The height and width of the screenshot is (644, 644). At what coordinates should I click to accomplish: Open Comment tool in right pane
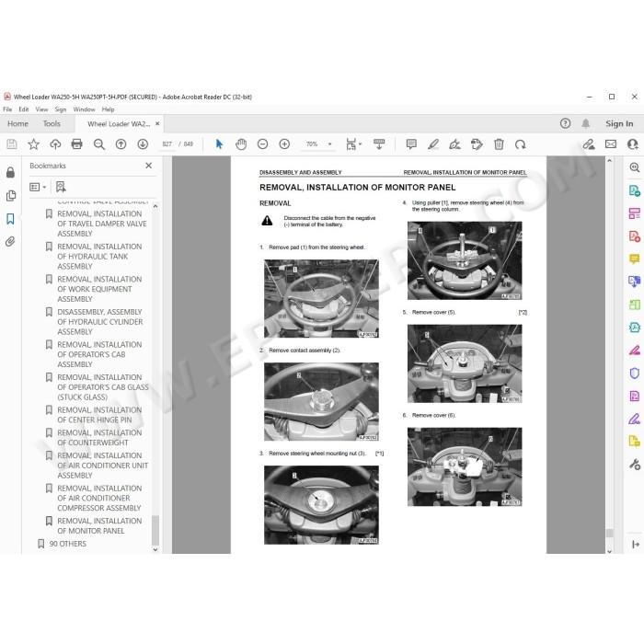[x=635, y=259]
